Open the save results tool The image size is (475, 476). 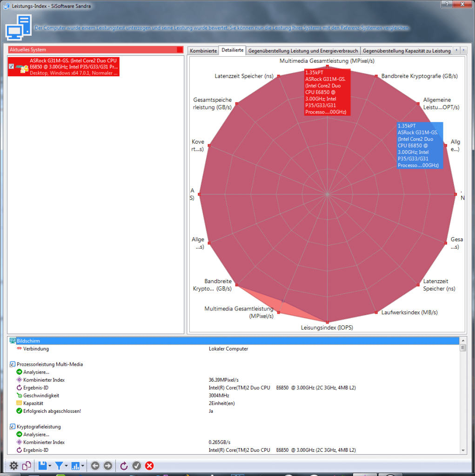coord(42,465)
